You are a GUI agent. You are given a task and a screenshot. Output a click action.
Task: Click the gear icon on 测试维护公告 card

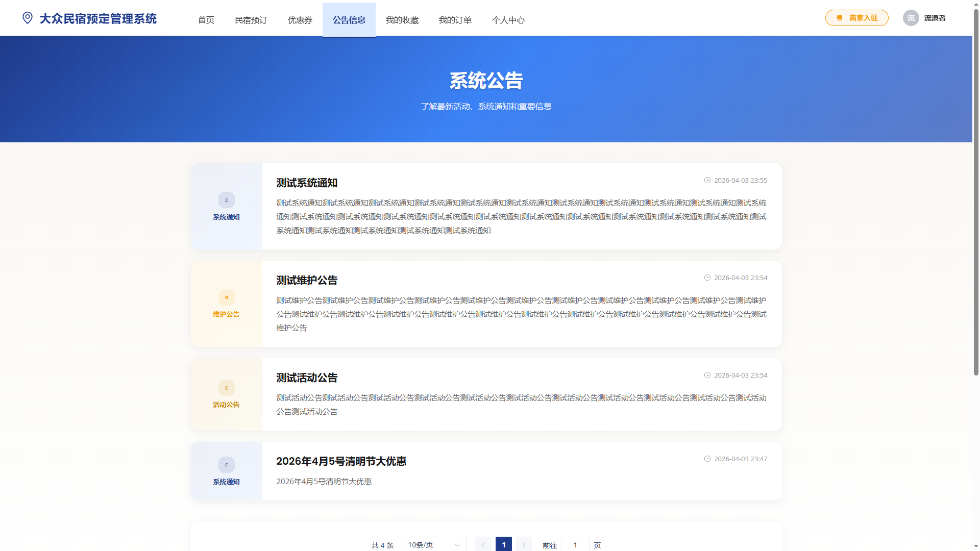click(x=227, y=297)
